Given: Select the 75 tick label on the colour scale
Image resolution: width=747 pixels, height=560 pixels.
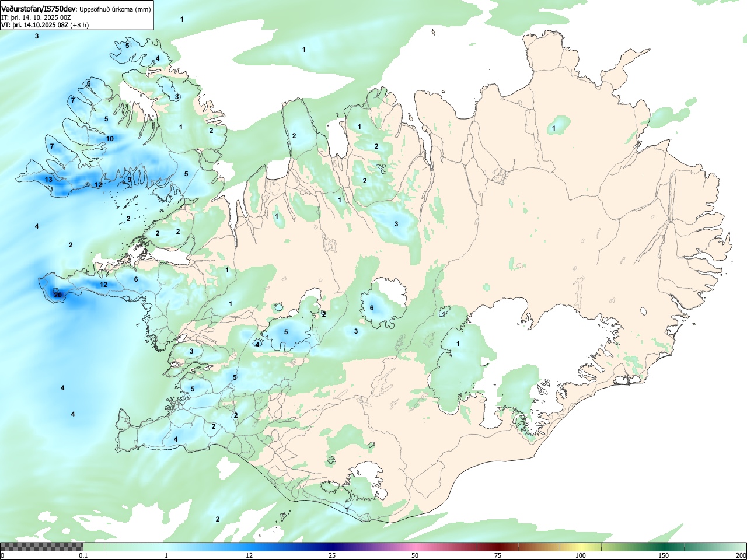Looking at the screenshot, I should [x=498, y=555].
